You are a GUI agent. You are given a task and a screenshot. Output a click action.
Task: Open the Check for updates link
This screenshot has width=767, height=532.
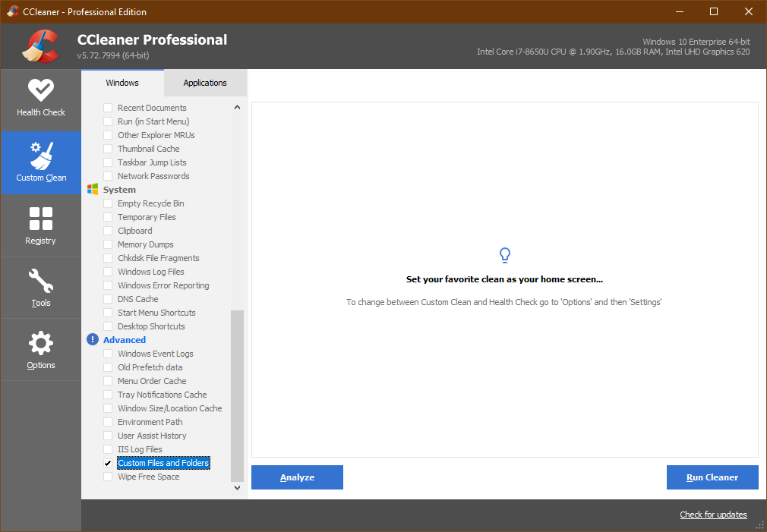coord(712,515)
